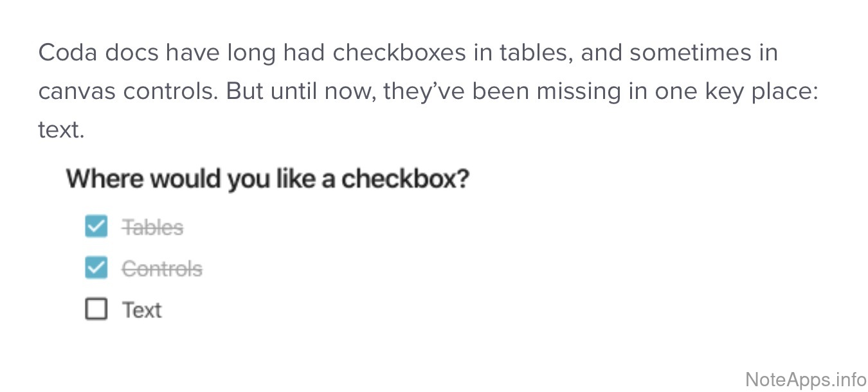Uncheck the Tables checkbox
The width and height of the screenshot is (868, 392).
pyautogui.click(x=96, y=227)
